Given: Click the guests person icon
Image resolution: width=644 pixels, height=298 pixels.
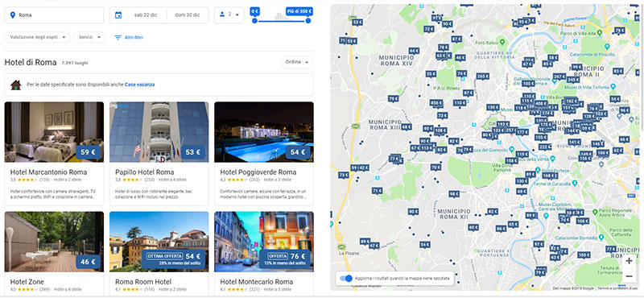Looking at the screenshot, I should pyautogui.click(x=222, y=14).
